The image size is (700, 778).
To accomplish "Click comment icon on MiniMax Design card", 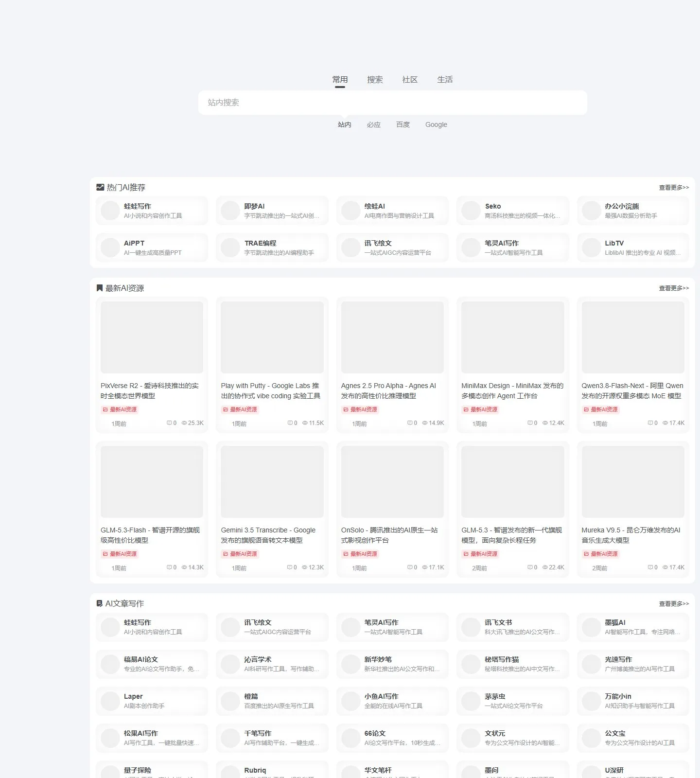I will click(x=530, y=423).
